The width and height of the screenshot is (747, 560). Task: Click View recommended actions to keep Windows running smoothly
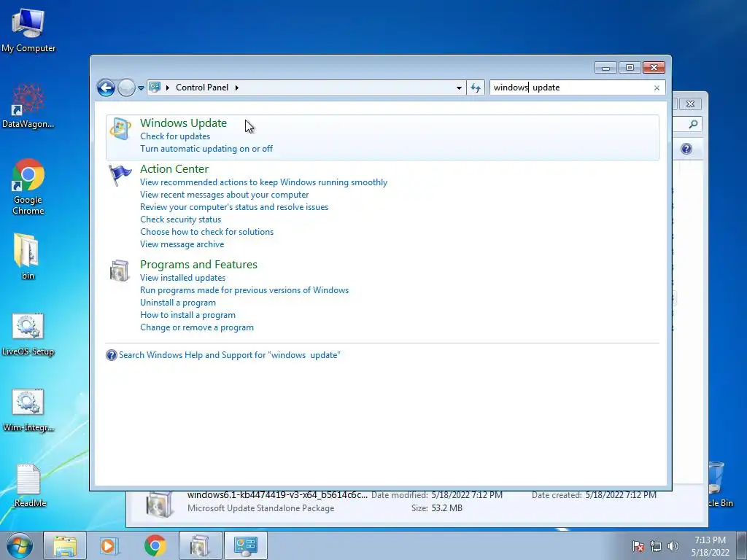pos(263,182)
